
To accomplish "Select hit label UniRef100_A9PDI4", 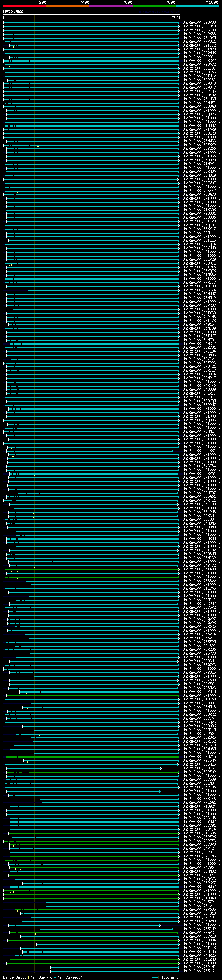I will point(199,57).
